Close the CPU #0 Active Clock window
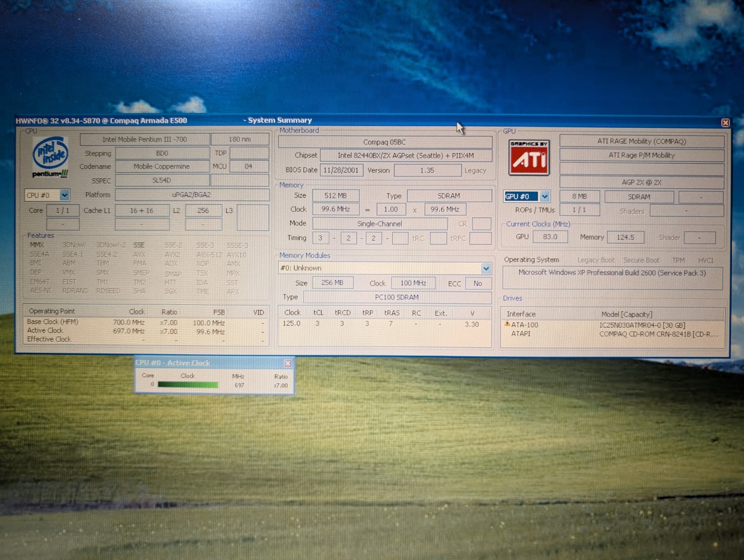This screenshot has width=744, height=560. tap(288, 363)
